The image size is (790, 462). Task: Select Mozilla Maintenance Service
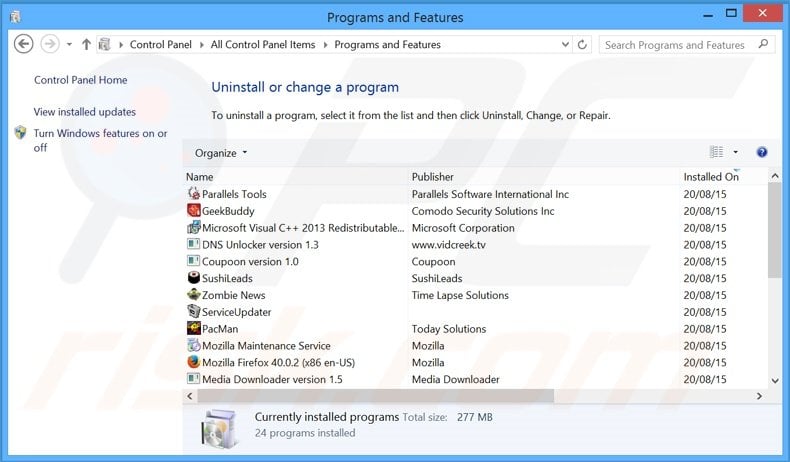click(267, 346)
